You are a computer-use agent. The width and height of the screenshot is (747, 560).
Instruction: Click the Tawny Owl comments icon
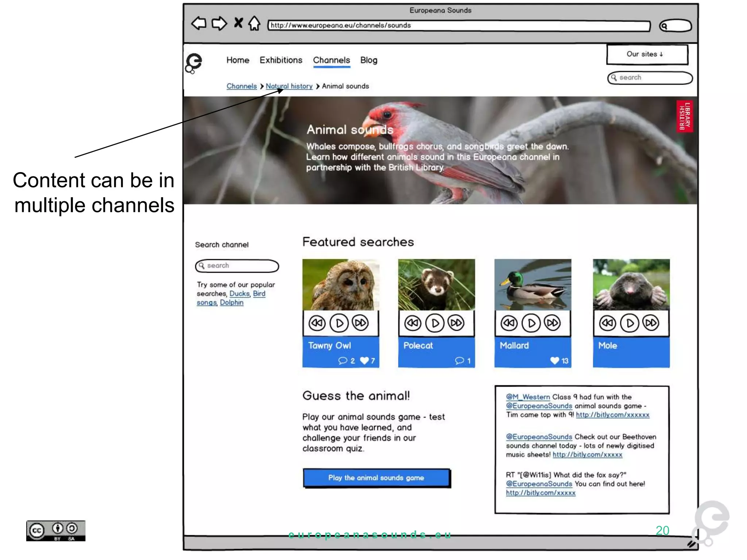(x=343, y=361)
